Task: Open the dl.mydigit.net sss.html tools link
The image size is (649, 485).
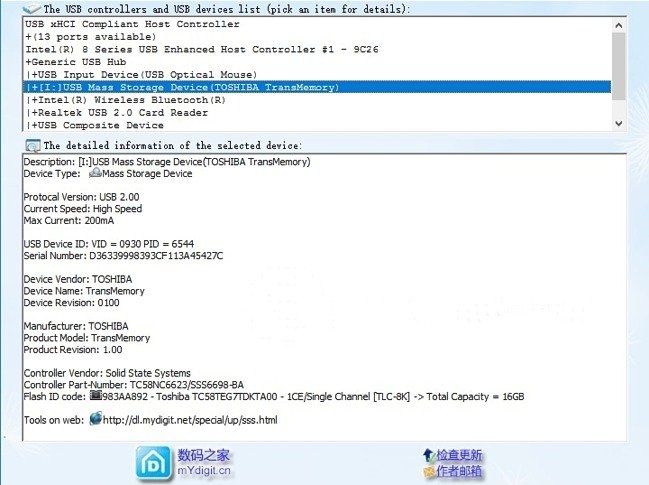Action: [190, 420]
